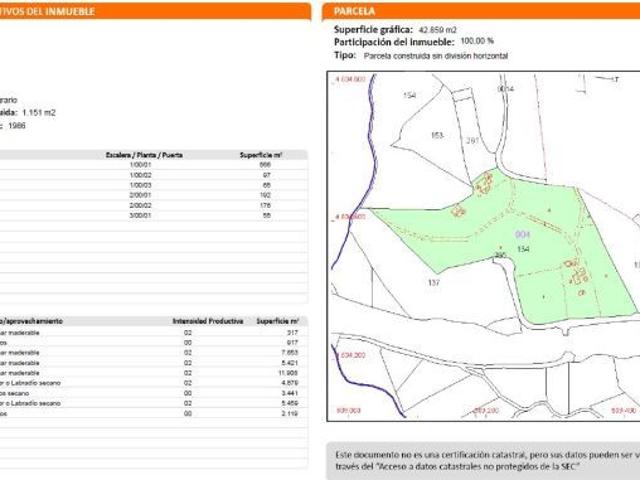
Task: Click the 1.151 m2 built surface value
Action: 37,113
